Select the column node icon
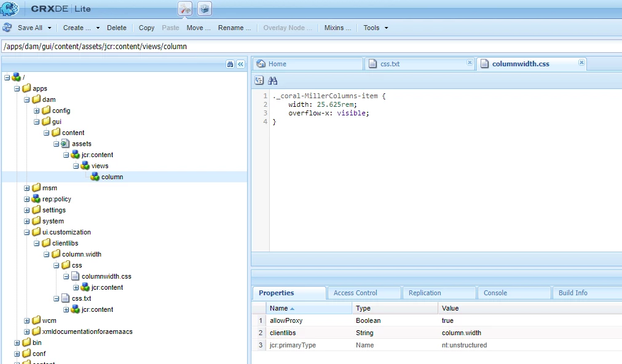 95,177
